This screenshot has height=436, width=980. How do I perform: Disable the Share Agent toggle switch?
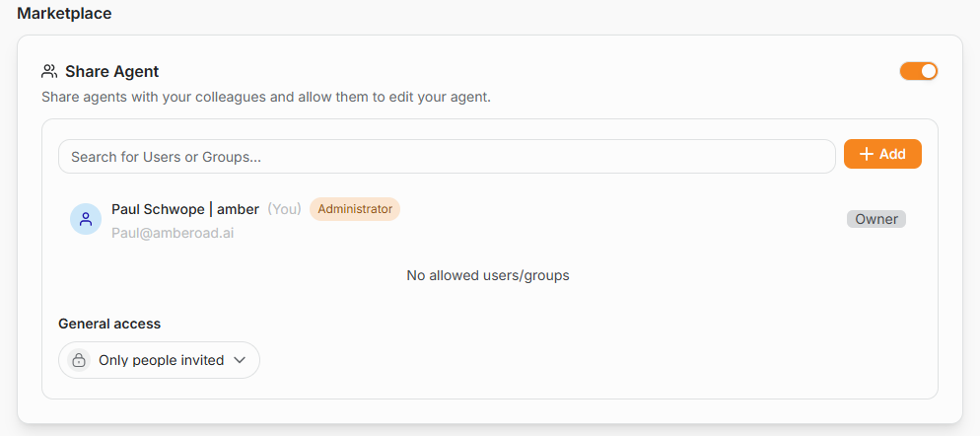919,71
